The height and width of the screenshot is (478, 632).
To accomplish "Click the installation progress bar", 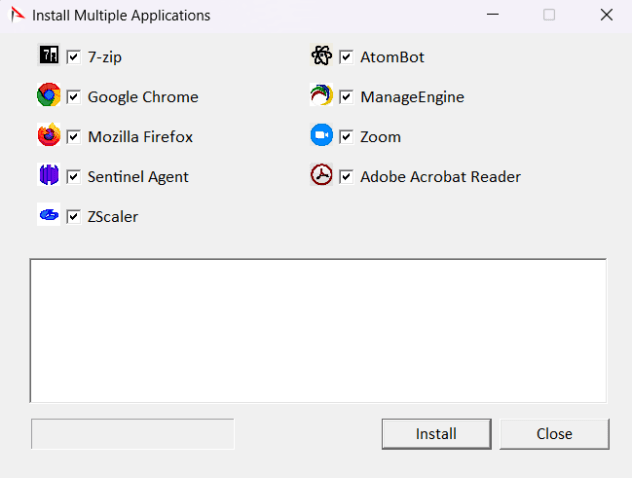I will 133,434.
